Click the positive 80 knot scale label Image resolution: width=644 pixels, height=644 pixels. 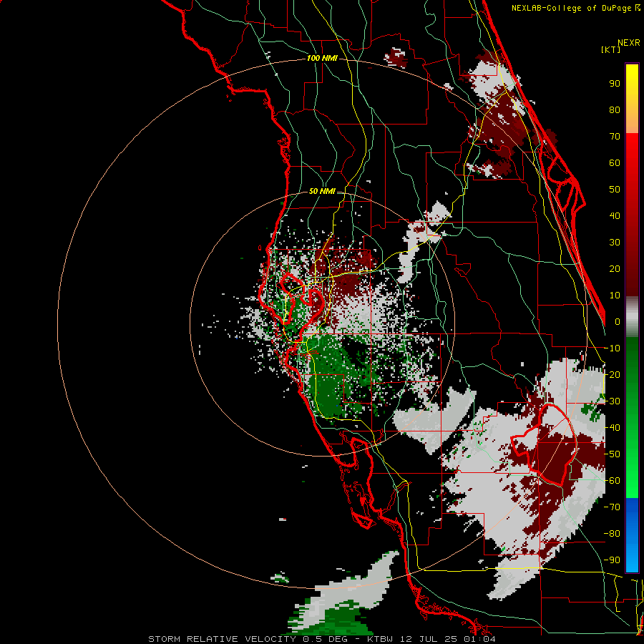pos(615,109)
